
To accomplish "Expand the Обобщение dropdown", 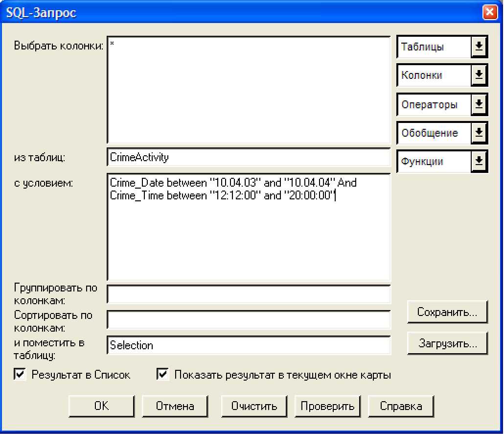I will point(479,133).
